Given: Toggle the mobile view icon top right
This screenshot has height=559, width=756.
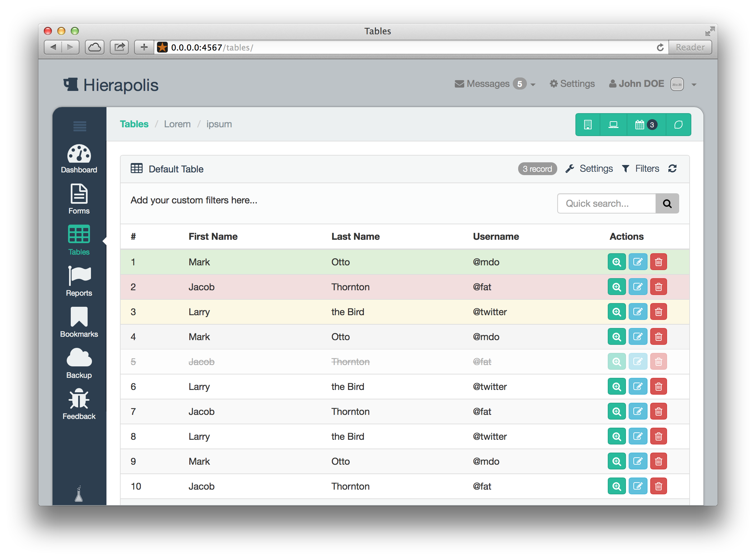Looking at the screenshot, I should tap(588, 124).
